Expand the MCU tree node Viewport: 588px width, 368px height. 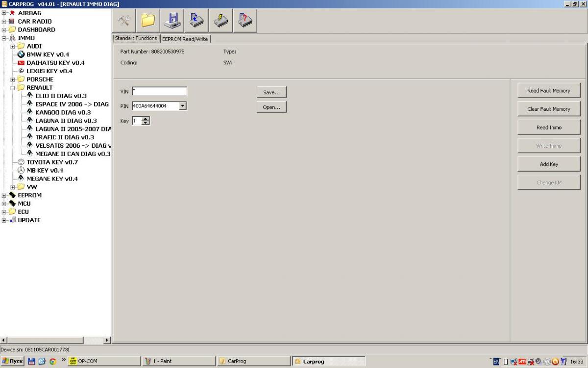coord(4,204)
